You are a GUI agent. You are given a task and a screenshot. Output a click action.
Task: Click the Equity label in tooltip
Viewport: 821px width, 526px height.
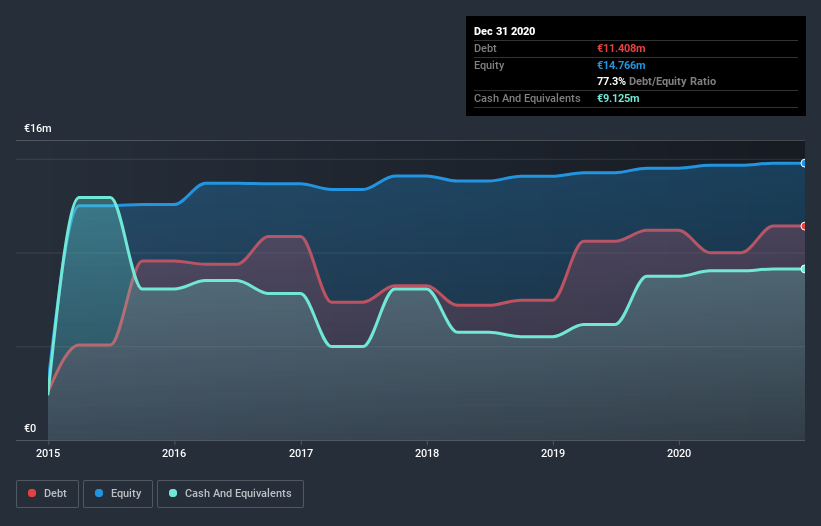point(489,65)
